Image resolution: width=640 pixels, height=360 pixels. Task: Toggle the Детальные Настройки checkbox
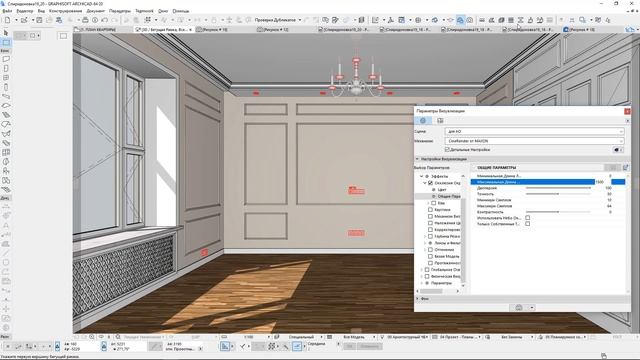pos(447,150)
